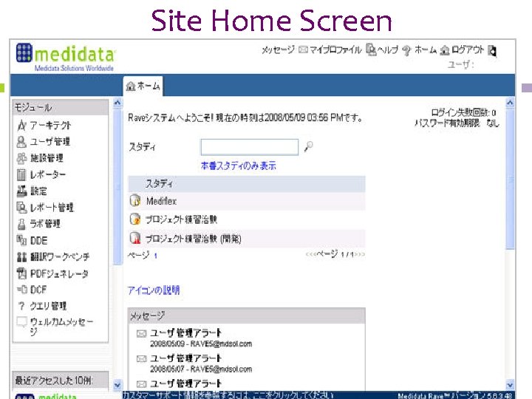Click the module panel scroll up arrow

coord(117,103)
